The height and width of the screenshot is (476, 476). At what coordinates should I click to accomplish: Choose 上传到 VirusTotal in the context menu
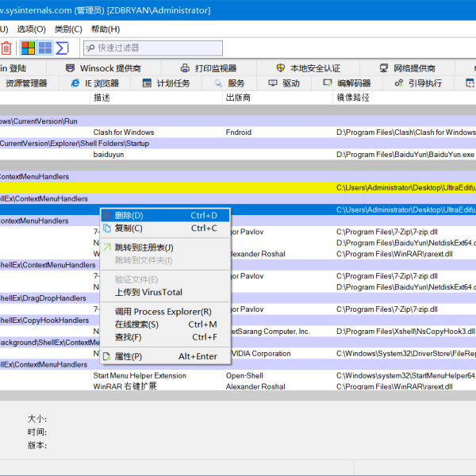click(x=165, y=292)
